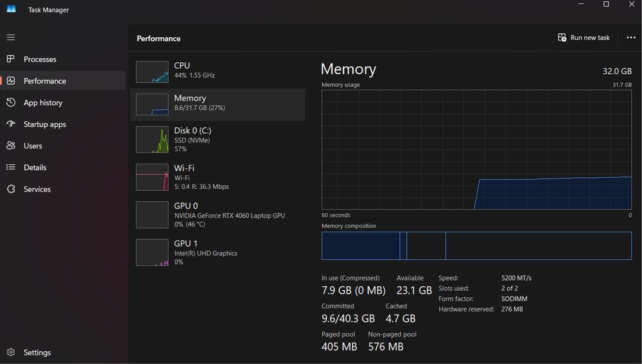Toggle the hamburger navigation menu
This screenshot has width=642, height=364.
[11, 37]
